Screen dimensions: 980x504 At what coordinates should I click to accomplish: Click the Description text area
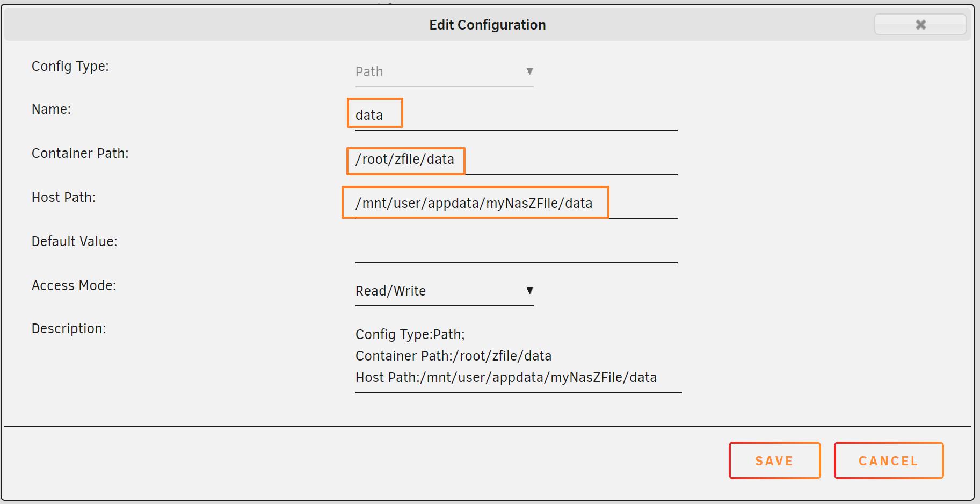click(518, 356)
